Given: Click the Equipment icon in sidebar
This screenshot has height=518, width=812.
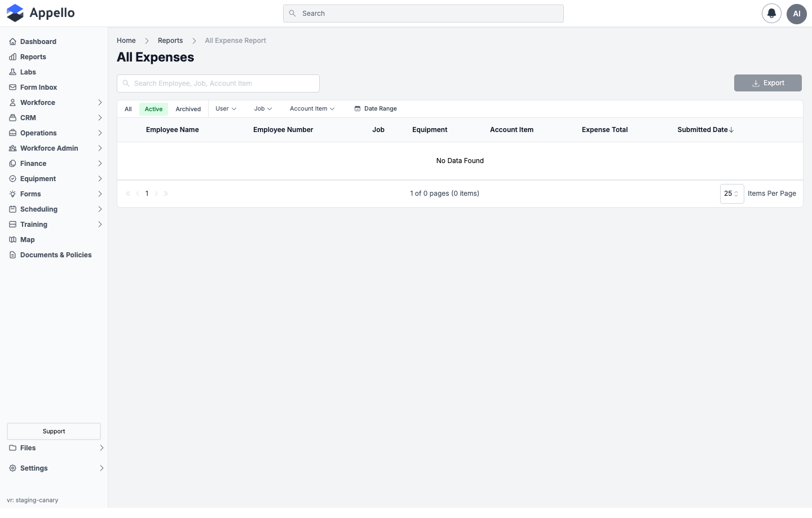Looking at the screenshot, I should pyautogui.click(x=12, y=179).
